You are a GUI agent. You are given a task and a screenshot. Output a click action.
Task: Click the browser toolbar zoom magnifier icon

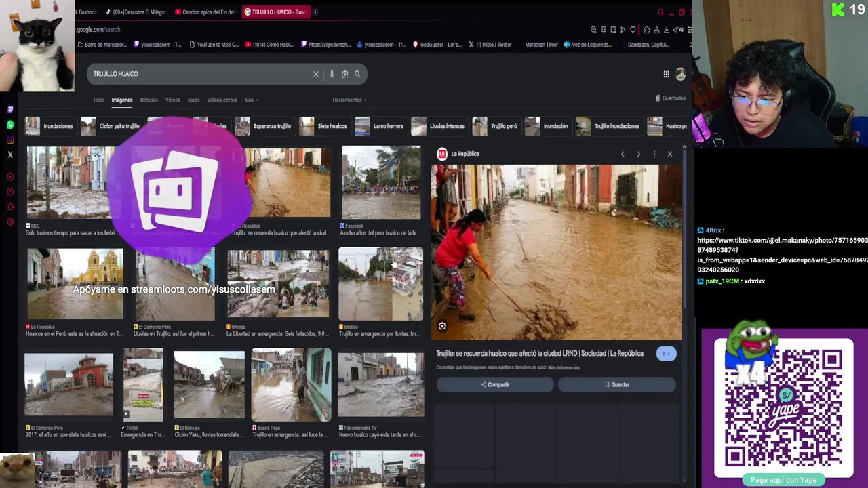point(593,30)
